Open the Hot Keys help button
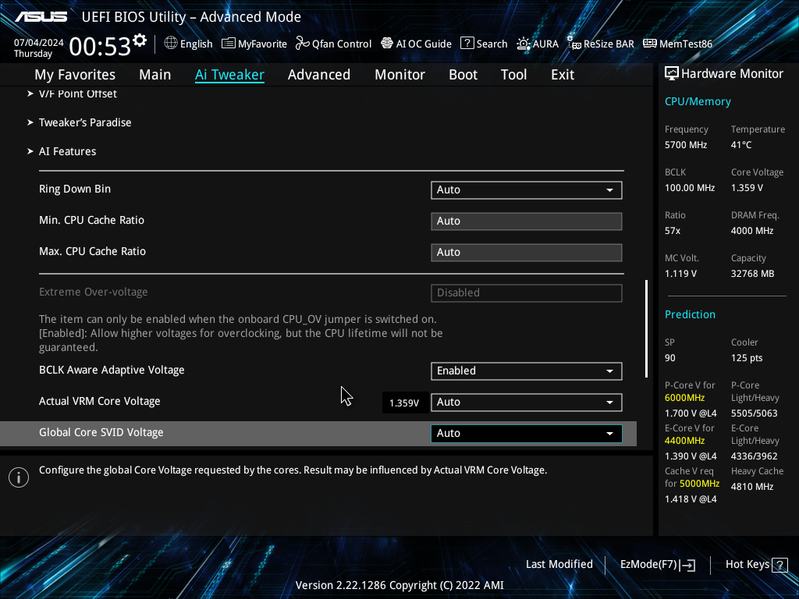 point(756,564)
